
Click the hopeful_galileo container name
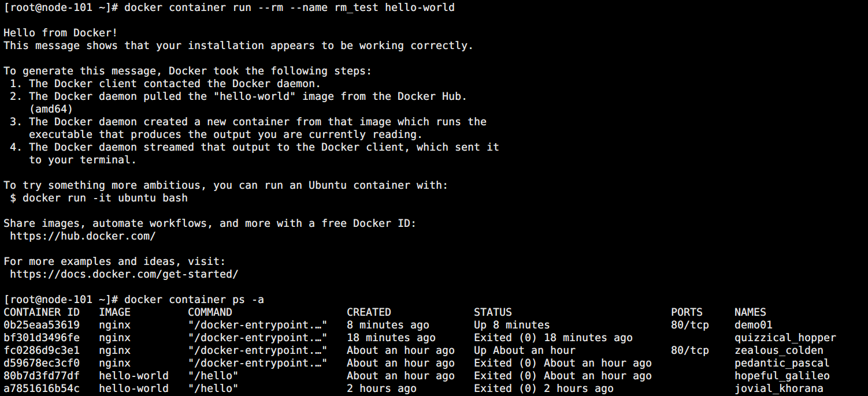pos(781,376)
